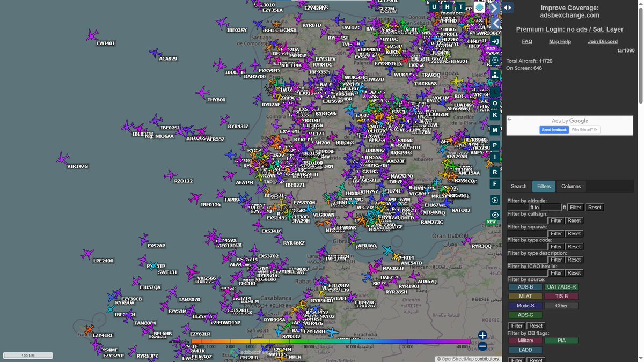Select aircraft VIR197G on the map
The width and height of the screenshot is (644, 362).
coord(63,159)
